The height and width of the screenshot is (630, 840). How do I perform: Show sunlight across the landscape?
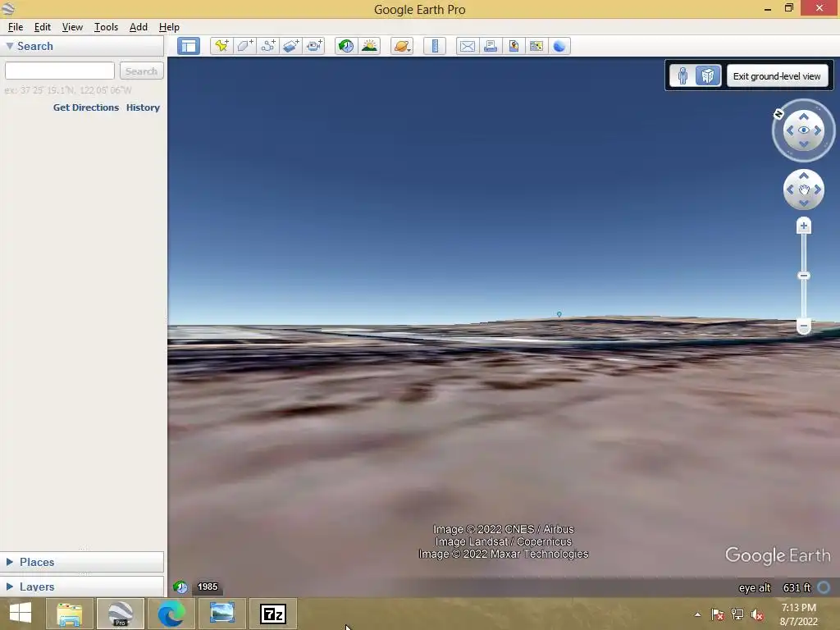[369, 46]
